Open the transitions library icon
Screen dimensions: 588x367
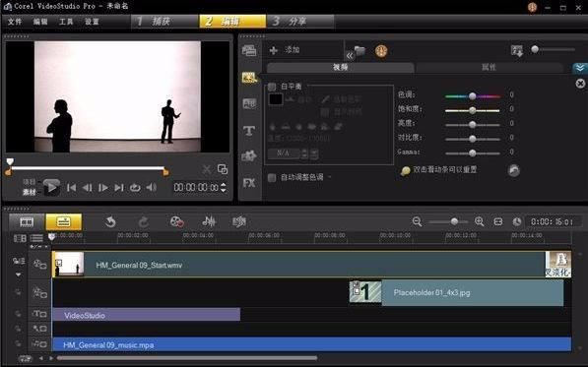tap(249, 103)
